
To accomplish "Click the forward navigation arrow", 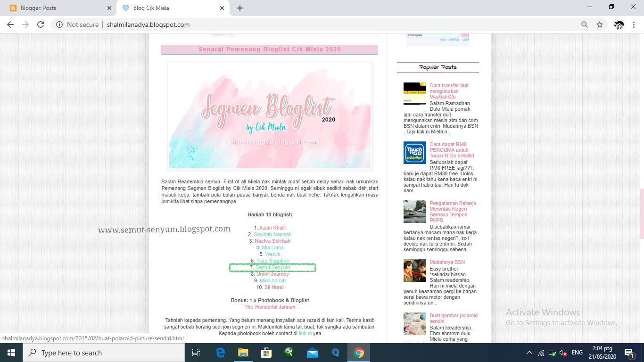I will pyautogui.click(x=25, y=25).
